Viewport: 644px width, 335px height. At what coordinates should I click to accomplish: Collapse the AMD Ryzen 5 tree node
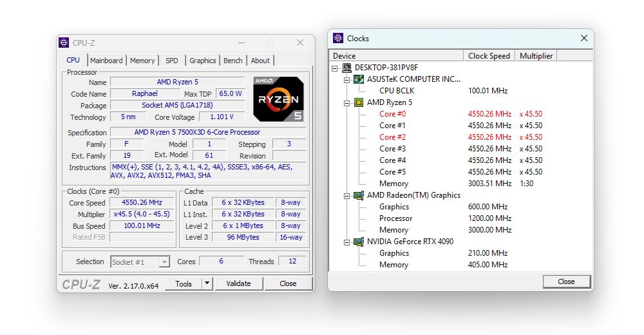point(346,103)
